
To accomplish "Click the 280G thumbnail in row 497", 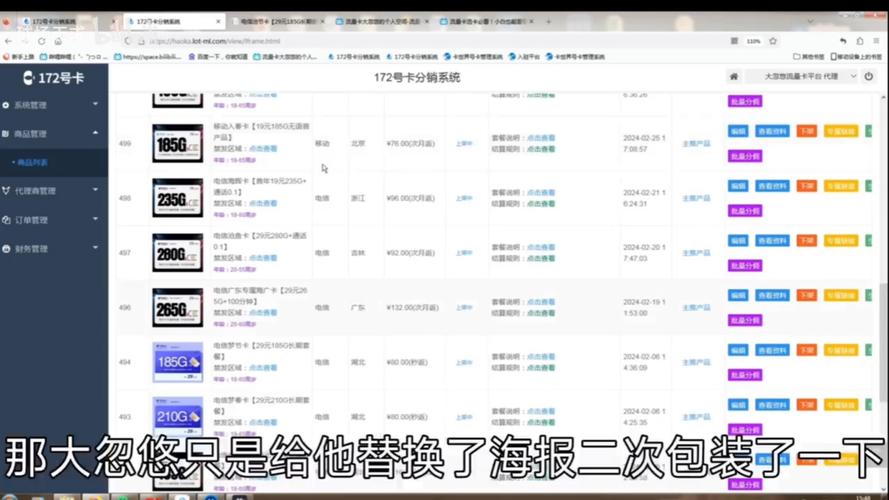I will point(177,253).
